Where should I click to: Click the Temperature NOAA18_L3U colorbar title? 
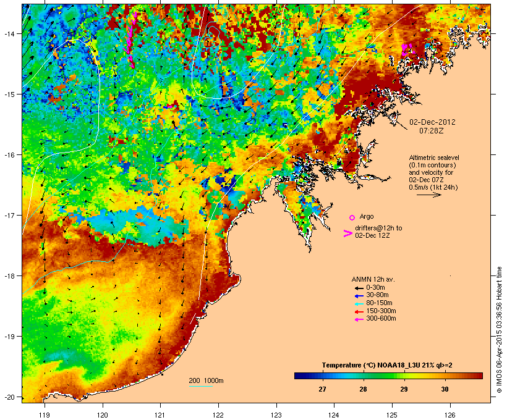point(387,365)
